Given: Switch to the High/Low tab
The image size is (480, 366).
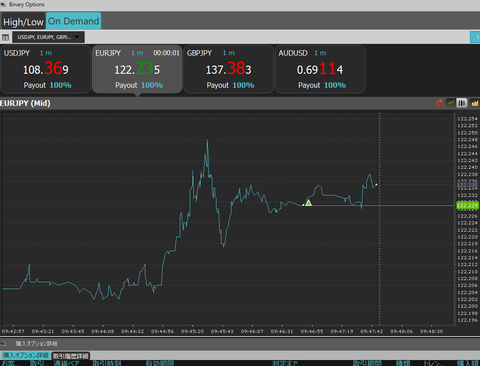Looking at the screenshot, I should 23,22.
